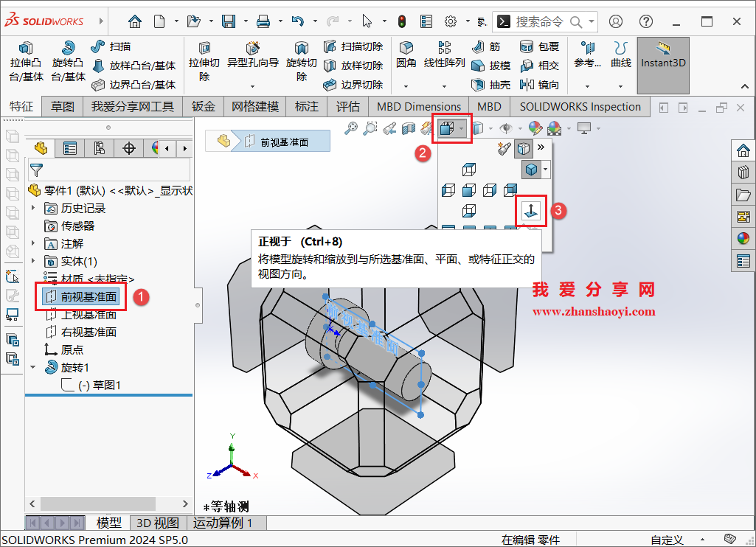The width and height of the screenshot is (756, 547).
Task: Toggle Instant3D mode
Action: click(662, 65)
